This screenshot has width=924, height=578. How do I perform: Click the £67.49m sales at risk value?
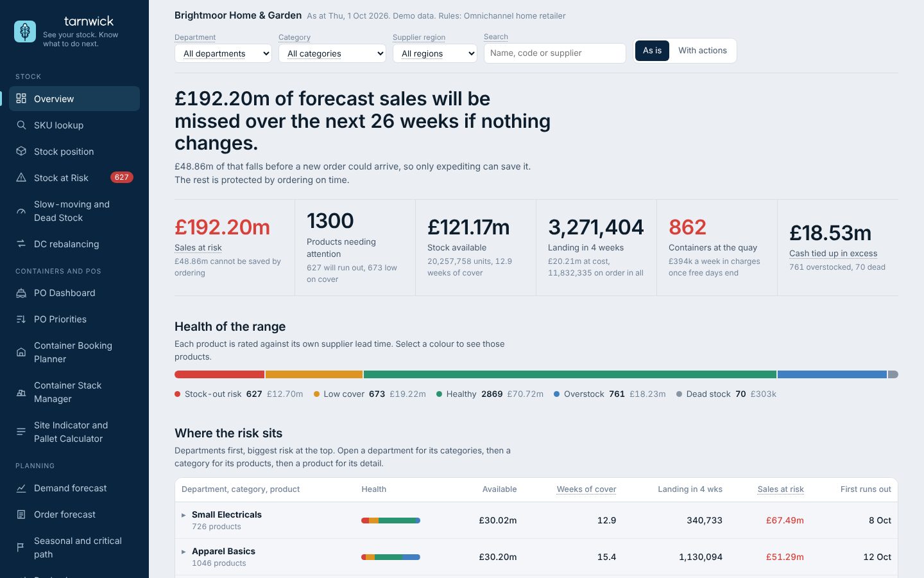point(785,520)
